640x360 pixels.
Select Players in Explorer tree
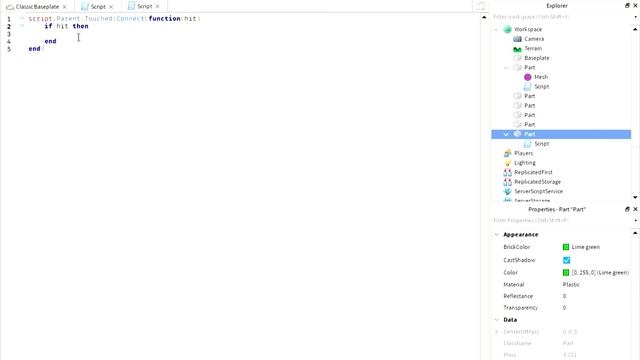click(524, 153)
